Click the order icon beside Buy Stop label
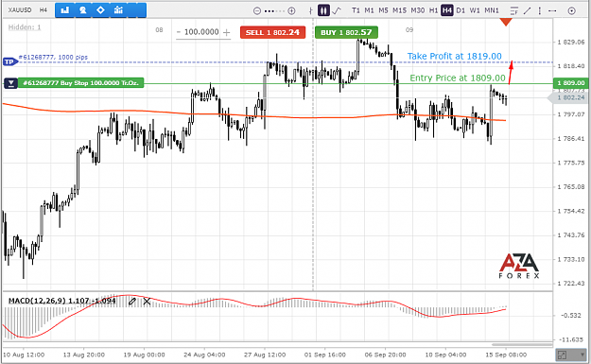This screenshot has height=364, width=591. (x=11, y=83)
